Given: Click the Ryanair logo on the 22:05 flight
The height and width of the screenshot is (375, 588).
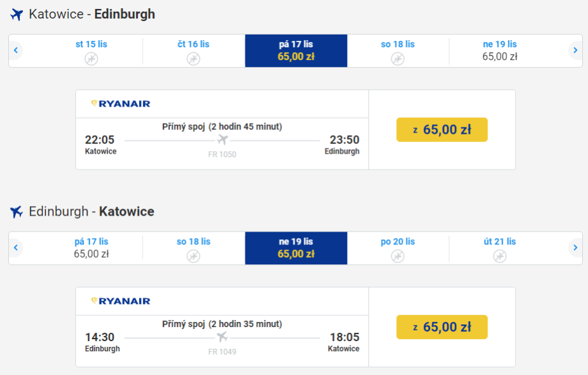Looking at the screenshot, I should [121, 104].
